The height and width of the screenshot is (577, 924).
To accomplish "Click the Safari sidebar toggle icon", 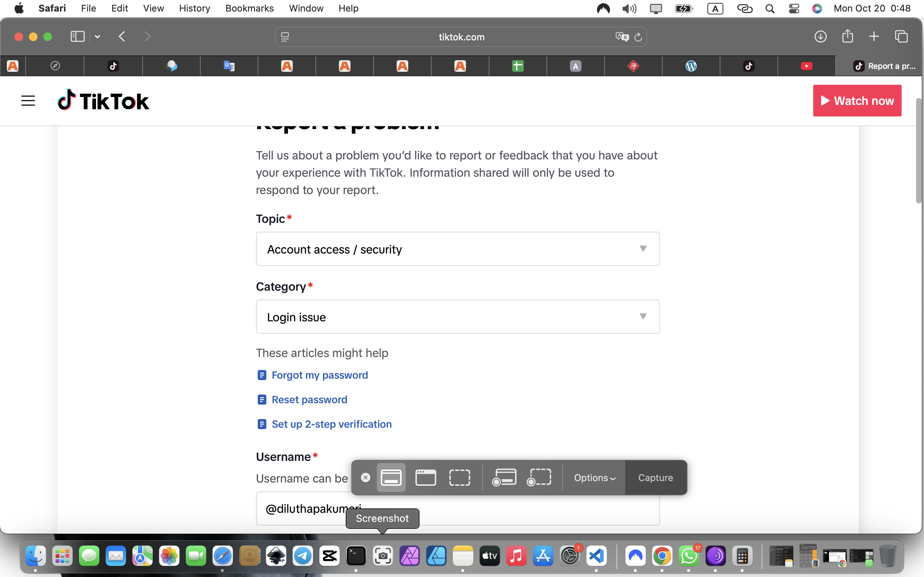I will click(78, 37).
